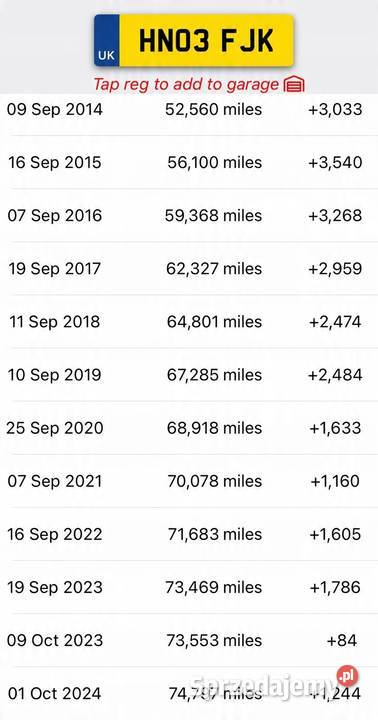This screenshot has width=378, height=720.
Task: Select the 25 Sep 2020 date entry
Action: [x=55, y=428]
